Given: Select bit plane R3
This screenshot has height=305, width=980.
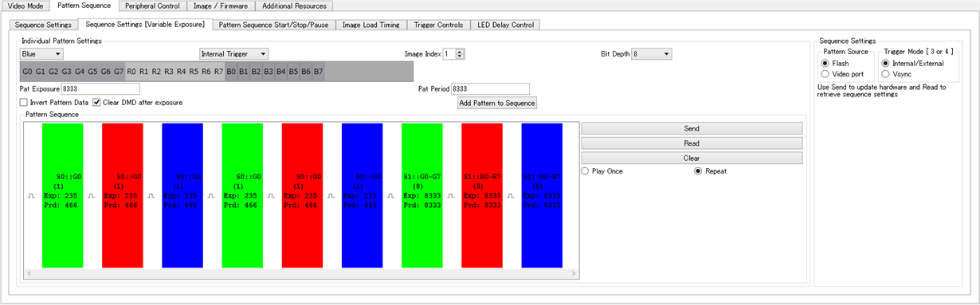Looking at the screenshot, I should coord(170,72).
